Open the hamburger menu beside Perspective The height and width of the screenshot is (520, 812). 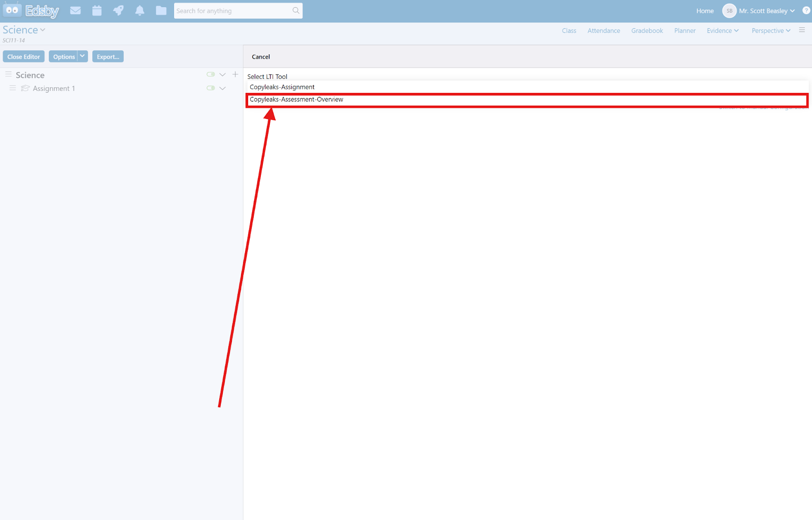[802, 30]
